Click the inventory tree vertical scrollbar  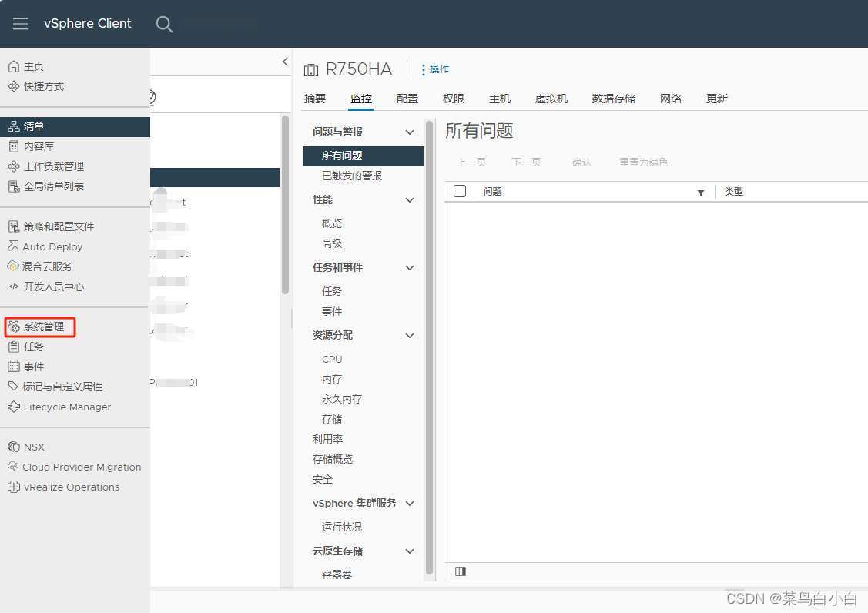tap(285, 204)
